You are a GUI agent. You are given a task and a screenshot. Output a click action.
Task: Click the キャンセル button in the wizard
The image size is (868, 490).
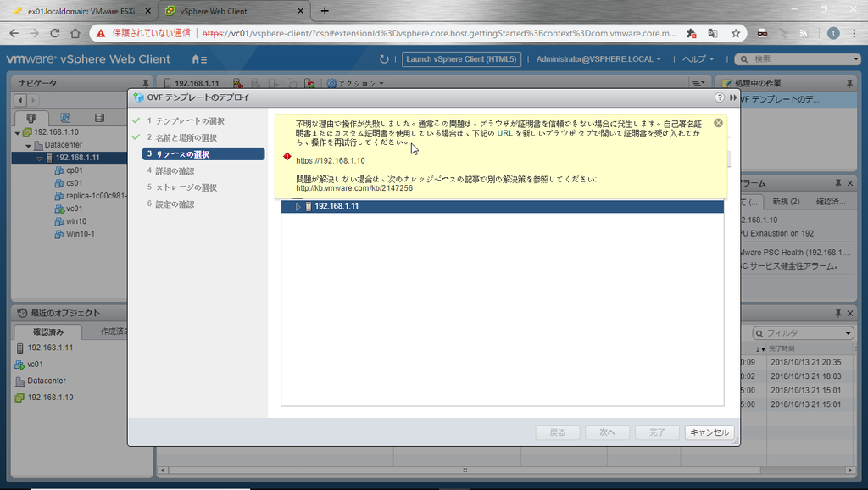pos(709,432)
